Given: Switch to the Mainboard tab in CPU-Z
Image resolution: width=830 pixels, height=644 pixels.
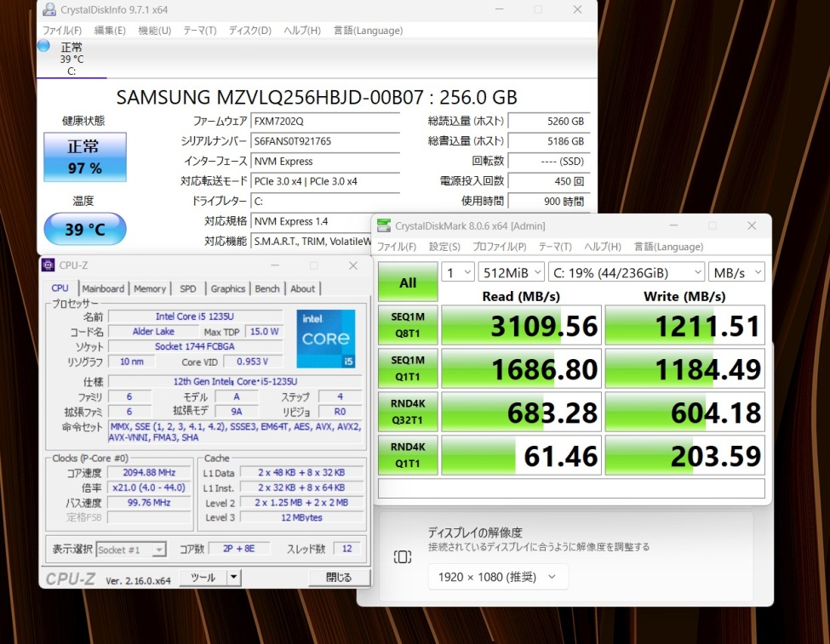Looking at the screenshot, I should tap(103, 288).
